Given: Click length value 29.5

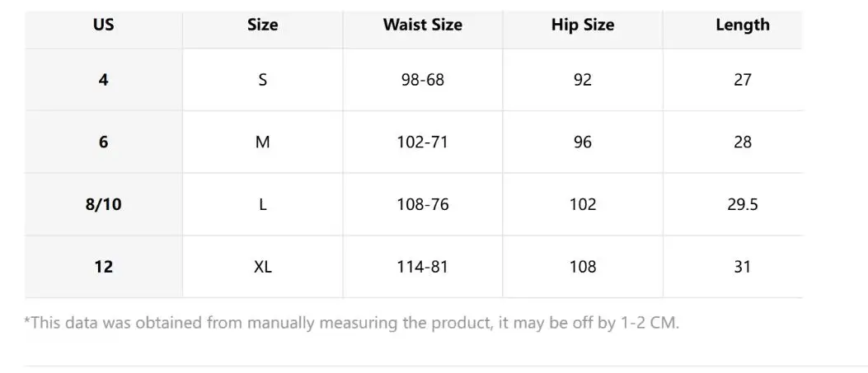Looking at the screenshot, I should pos(743,204).
